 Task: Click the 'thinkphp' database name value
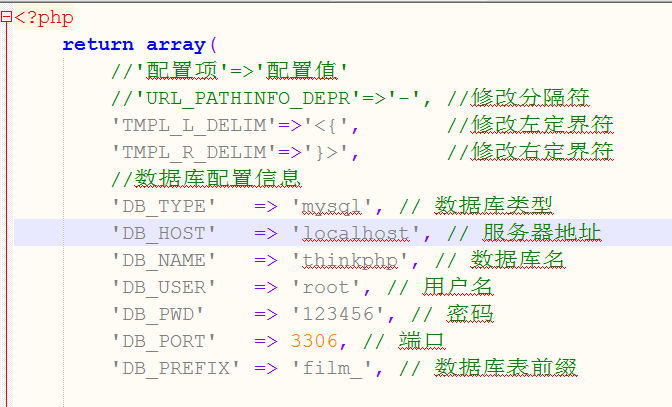[x=350, y=261]
